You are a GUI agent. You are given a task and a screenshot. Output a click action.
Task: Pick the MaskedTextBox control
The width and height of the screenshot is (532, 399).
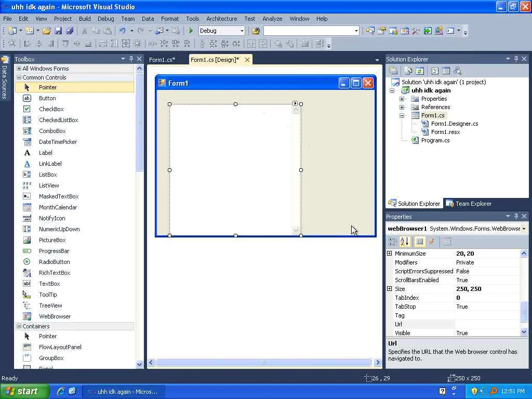[59, 196]
